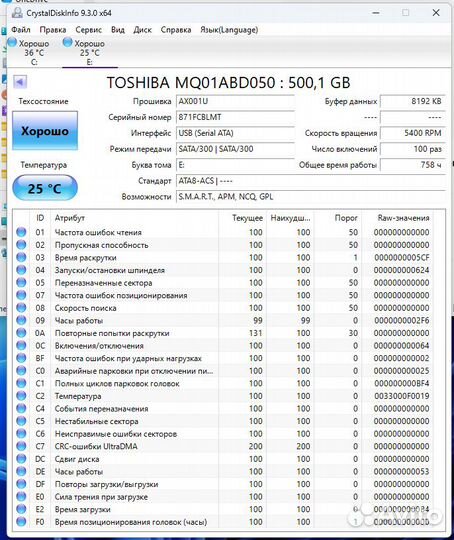The height and width of the screenshot is (540, 454).
Task: Click the status icon for attribute DE
Action: click(21, 471)
